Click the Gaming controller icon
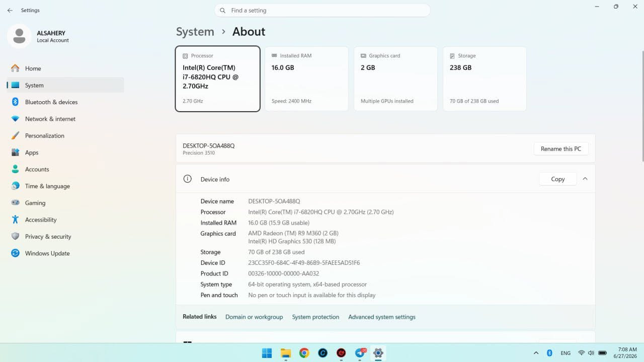The height and width of the screenshot is (362, 644). click(x=15, y=203)
